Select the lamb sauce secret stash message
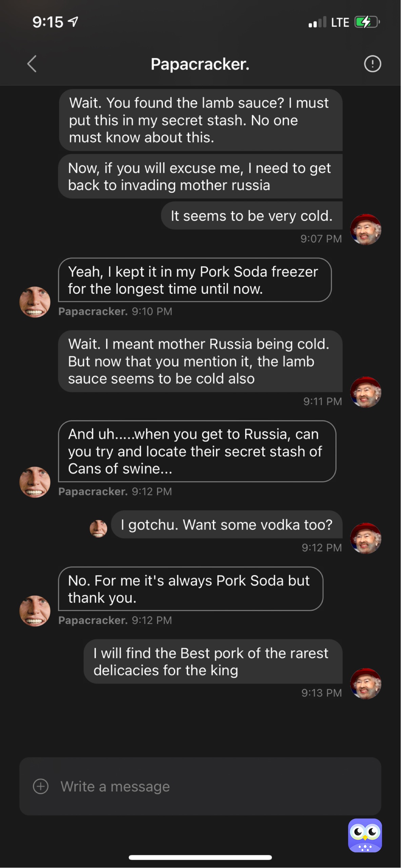 pyautogui.click(x=201, y=120)
